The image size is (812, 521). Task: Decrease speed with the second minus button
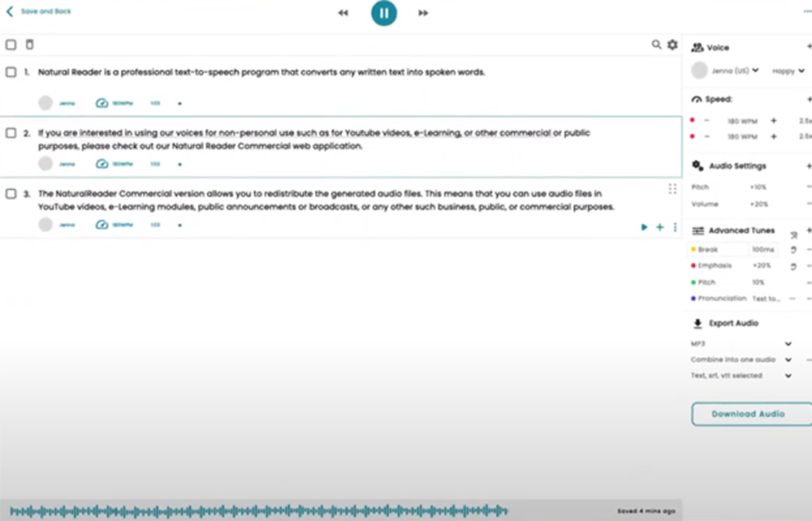[707, 136]
